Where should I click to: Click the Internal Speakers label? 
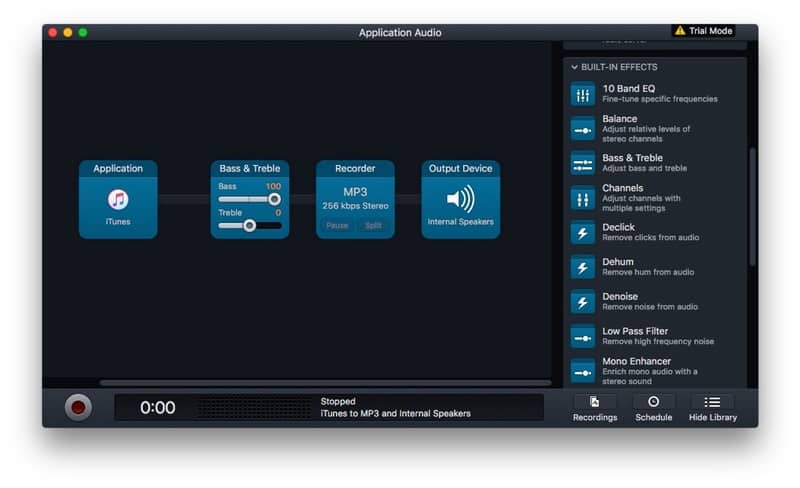pos(460,222)
